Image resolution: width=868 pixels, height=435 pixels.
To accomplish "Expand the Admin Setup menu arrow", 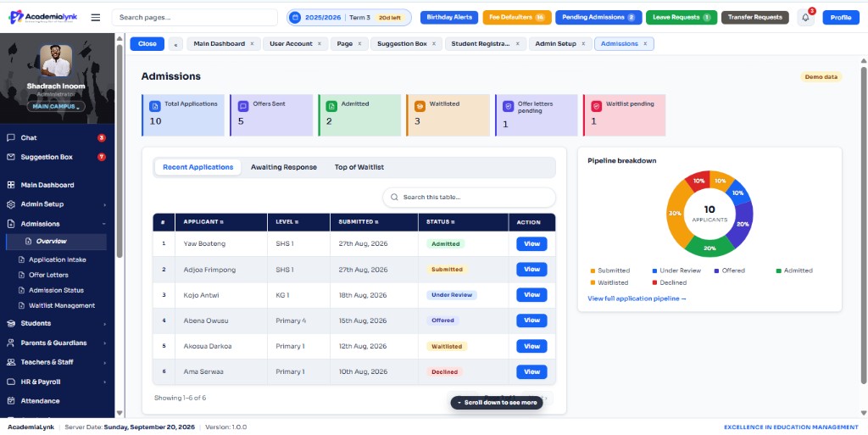I will 104,204.
